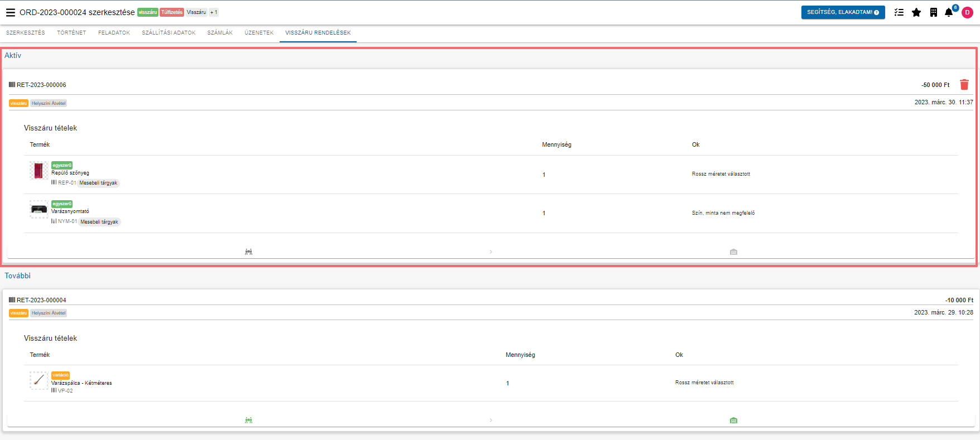Click warehouse icon in active return

(x=733, y=252)
